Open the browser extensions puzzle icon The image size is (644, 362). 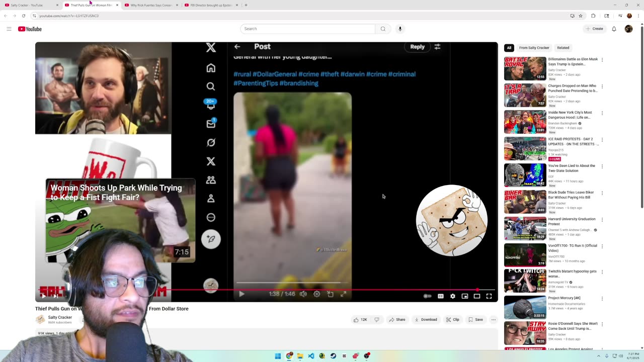click(593, 16)
